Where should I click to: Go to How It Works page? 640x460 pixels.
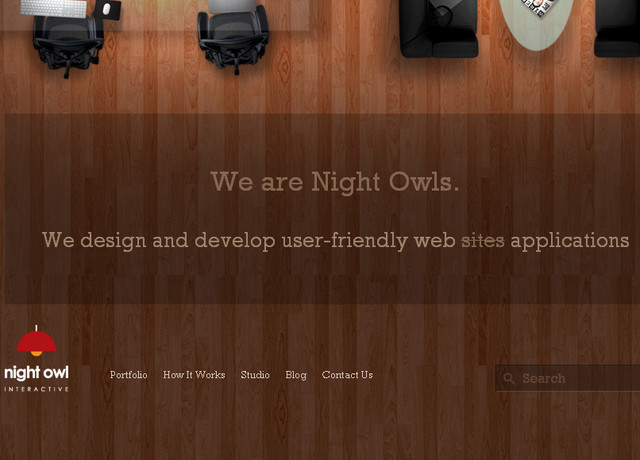click(x=194, y=375)
